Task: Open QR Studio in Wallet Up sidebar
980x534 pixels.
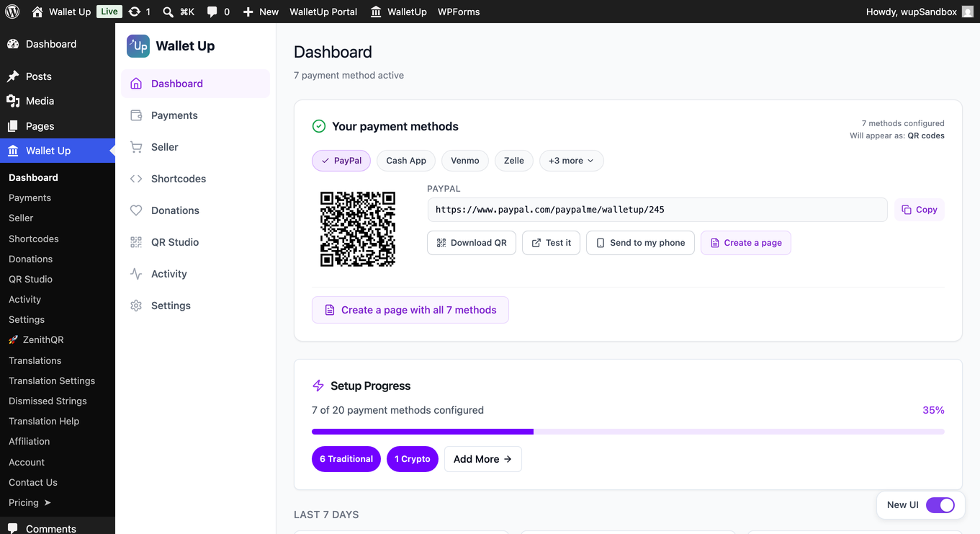Action: [195, 242]
